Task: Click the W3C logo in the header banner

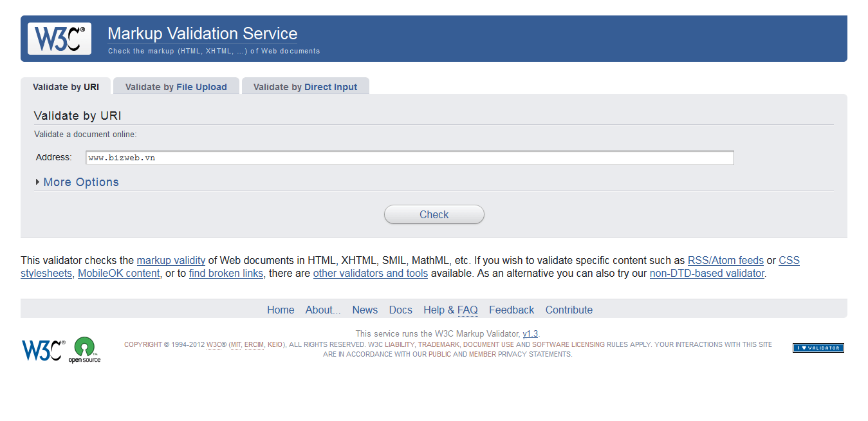Action: point(59,39)
